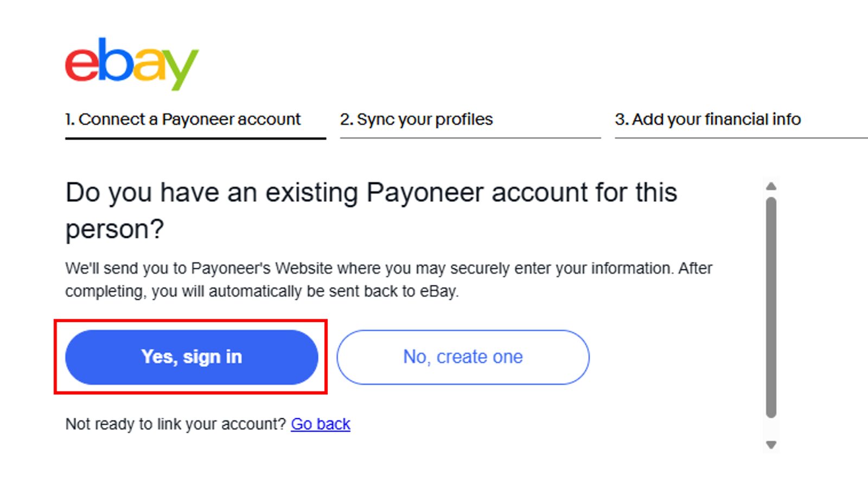The image size is (868, 480).
Task: Click the 'Do you have an existing Payoneer' heading line
Action: pos(371,193)
